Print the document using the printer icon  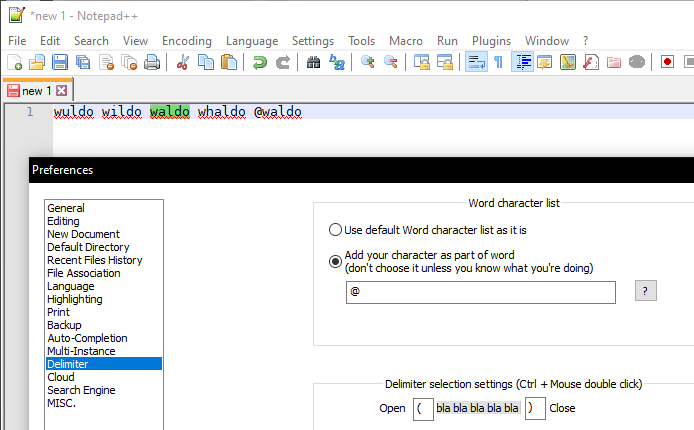(152, 62)
